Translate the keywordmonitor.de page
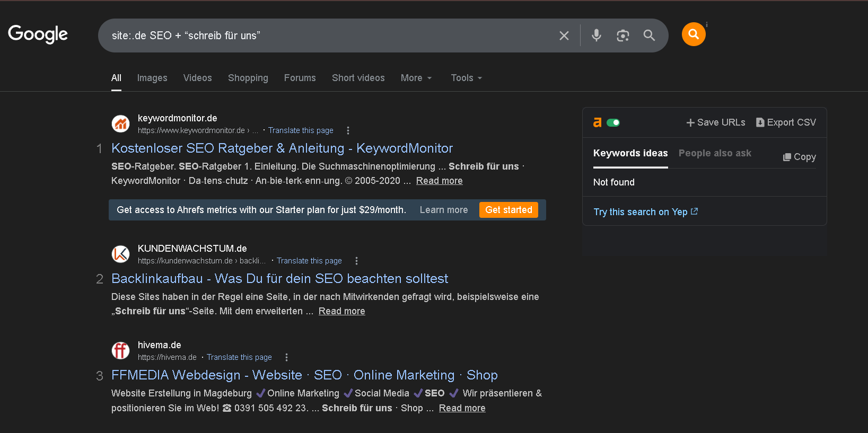This screenshot has width=868, height=433. click(301, 130)
